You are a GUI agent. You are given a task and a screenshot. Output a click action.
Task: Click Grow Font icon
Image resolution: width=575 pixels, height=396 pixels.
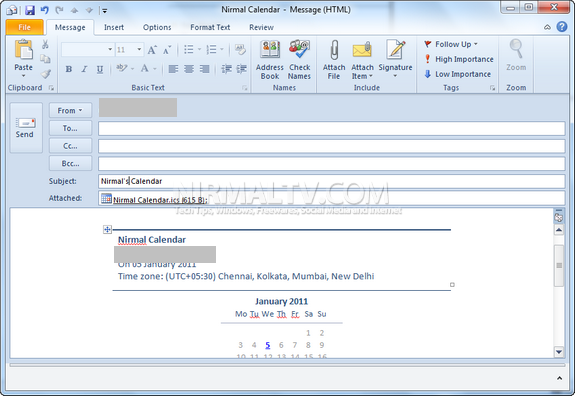(152, 50)
